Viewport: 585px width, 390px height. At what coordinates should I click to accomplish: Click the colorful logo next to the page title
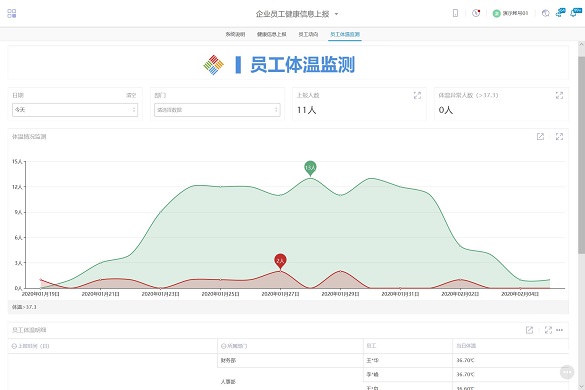[x=213, y=65]
